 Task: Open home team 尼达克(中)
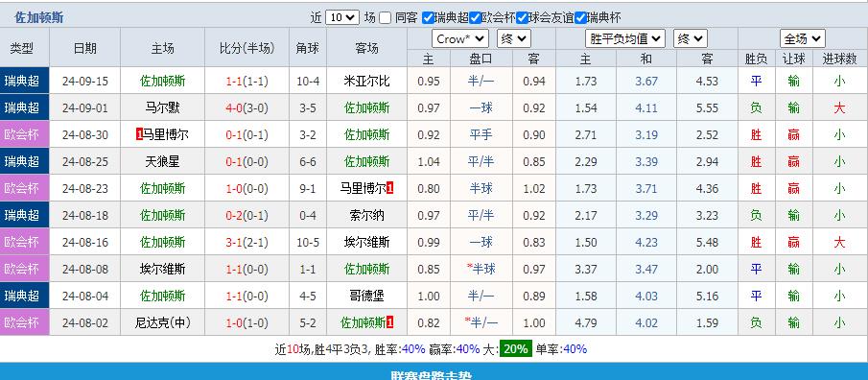click(x=162, y=323)
